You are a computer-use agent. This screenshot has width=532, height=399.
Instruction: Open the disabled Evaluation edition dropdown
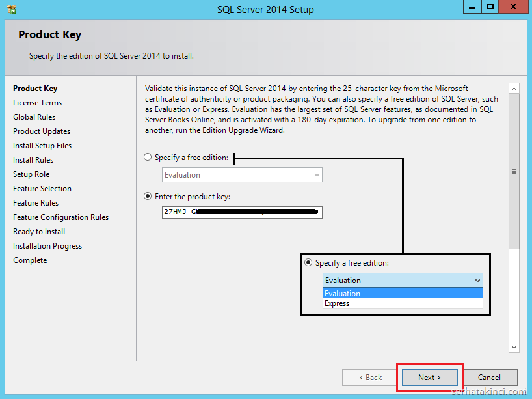(242, 175)
